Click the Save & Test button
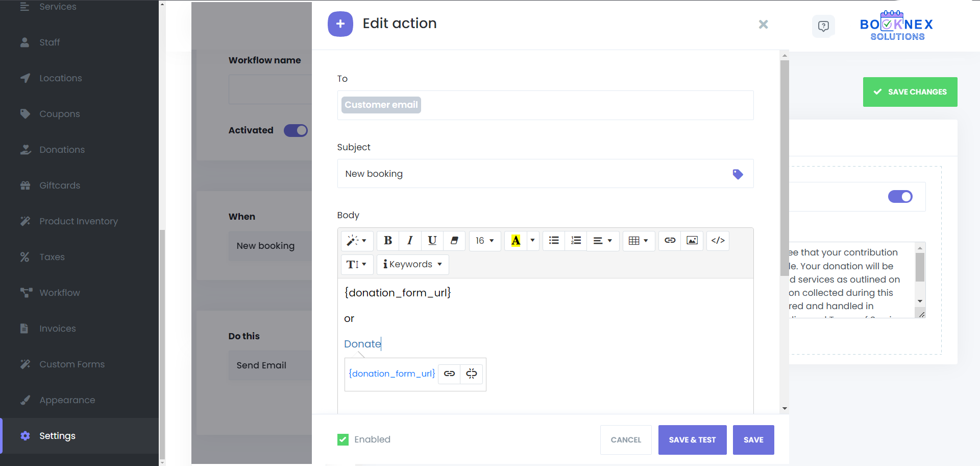 (x=692, y=440)
